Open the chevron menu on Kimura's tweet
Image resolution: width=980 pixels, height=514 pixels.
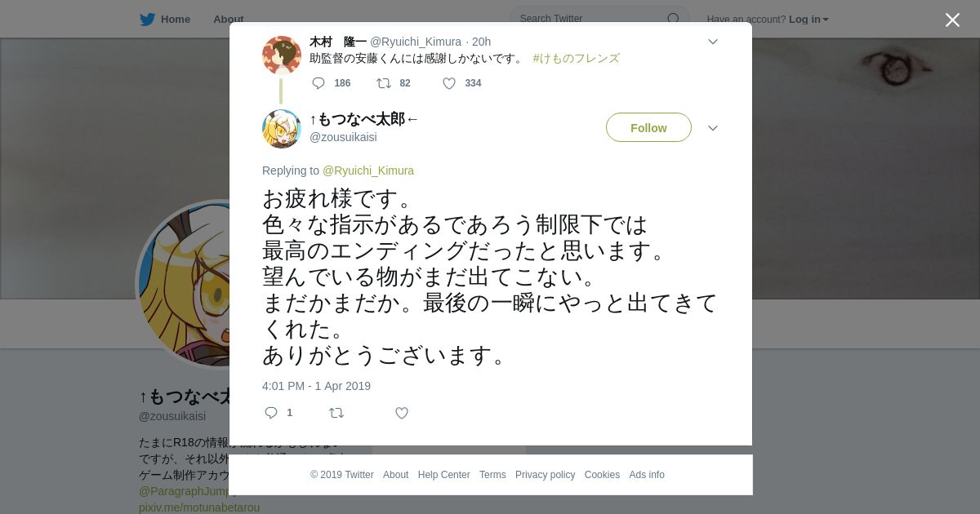tap(713, 42)
